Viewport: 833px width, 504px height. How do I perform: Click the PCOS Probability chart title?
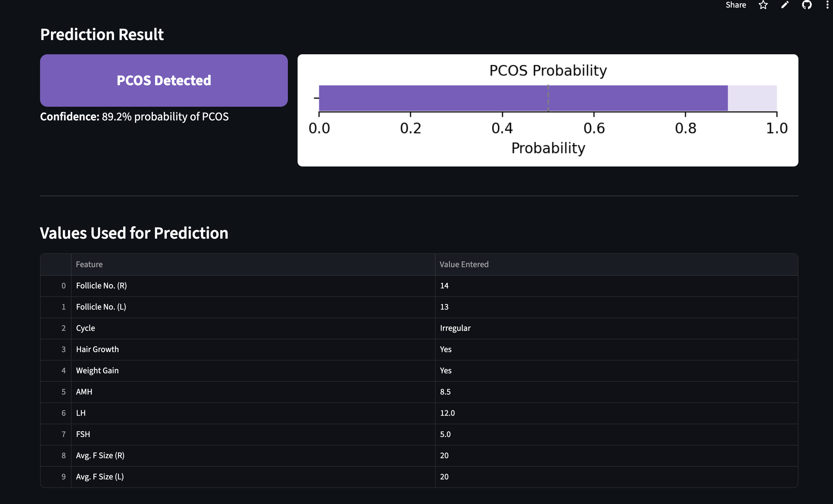coord(548,70)
